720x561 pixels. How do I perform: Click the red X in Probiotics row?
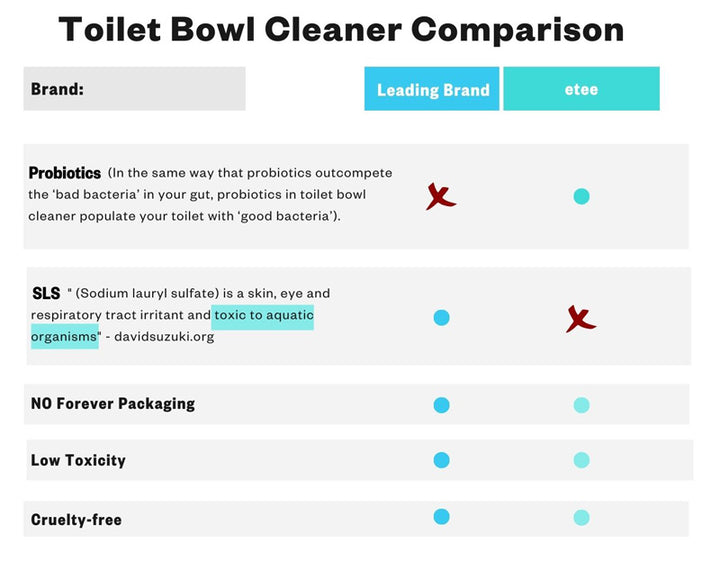[x=439, y=197]
